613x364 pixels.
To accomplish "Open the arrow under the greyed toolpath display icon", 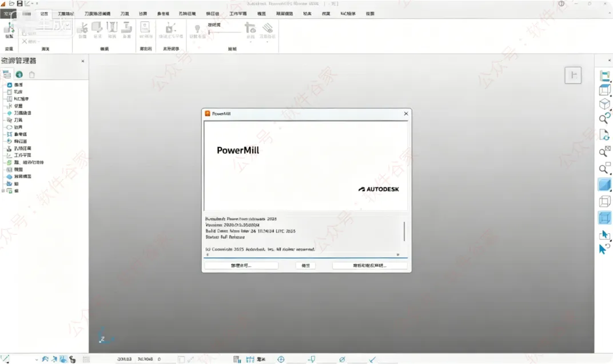I will tap(268, 41).
